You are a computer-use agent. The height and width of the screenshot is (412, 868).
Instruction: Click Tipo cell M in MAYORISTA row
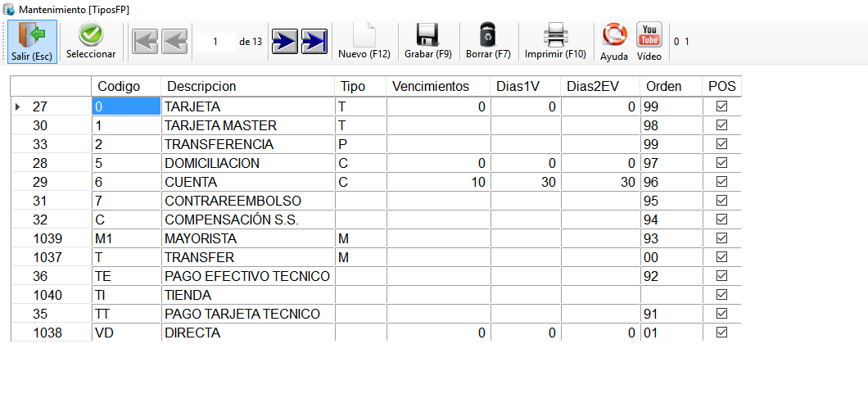coord(360,238)
